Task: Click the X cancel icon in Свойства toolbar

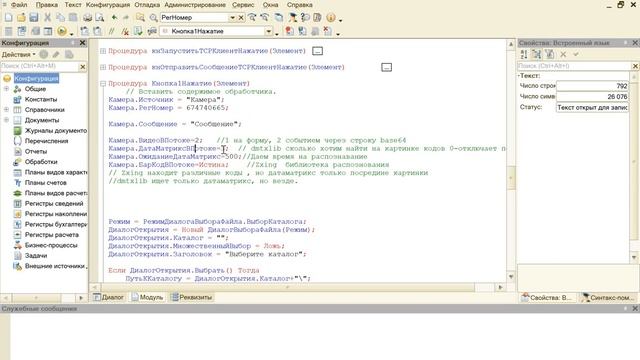Action: click(x=563, y=54)
